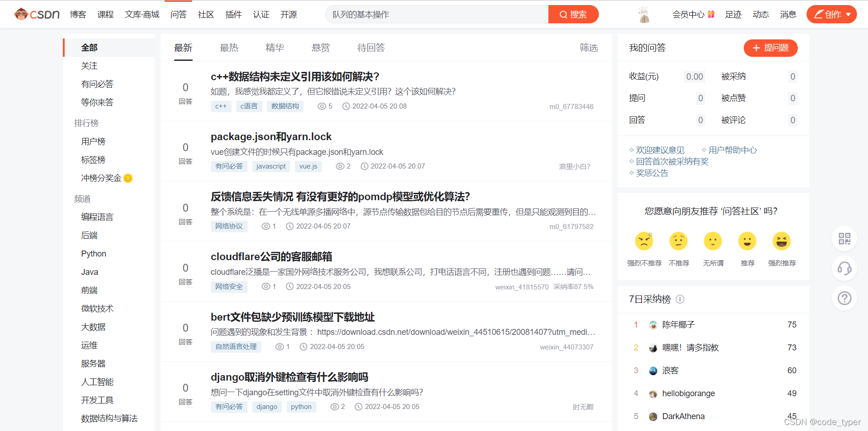Open your profile avatar in the top bar

pos(643,14)
